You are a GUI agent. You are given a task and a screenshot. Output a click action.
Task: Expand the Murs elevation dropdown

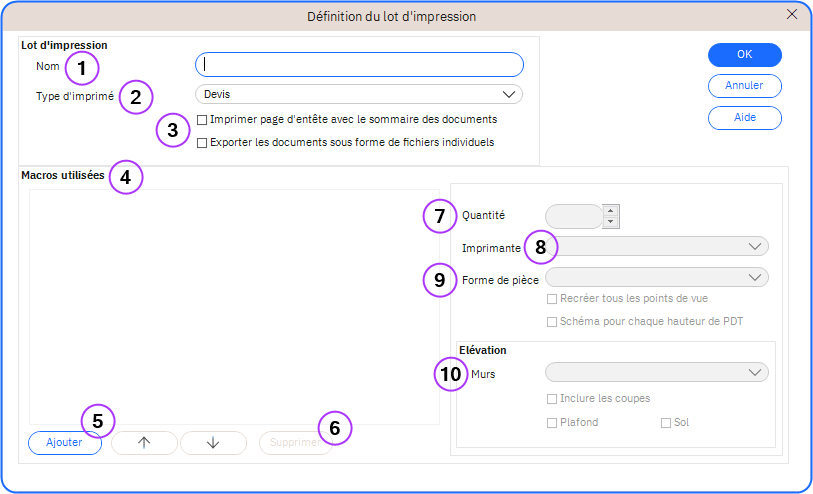click(657, 373)
